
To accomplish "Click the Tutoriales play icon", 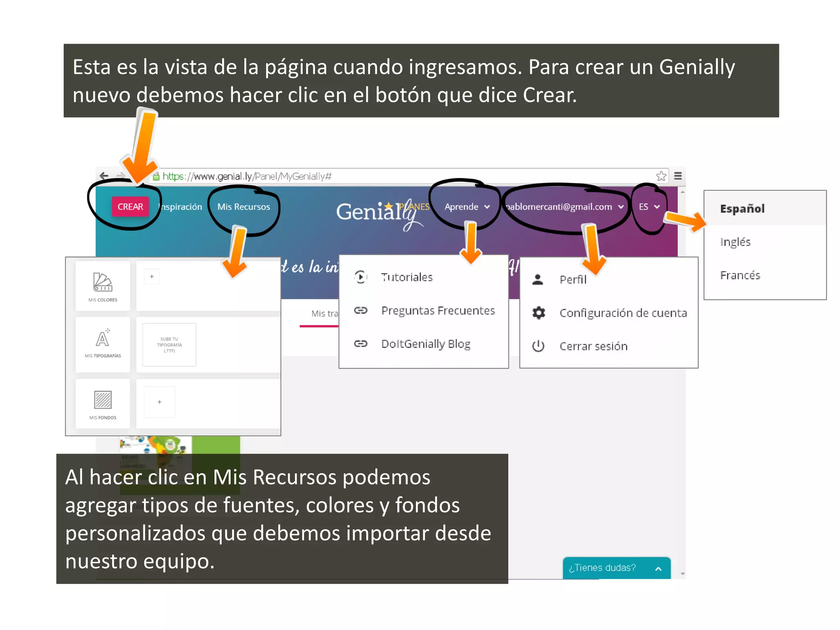I will click(361, 277).
